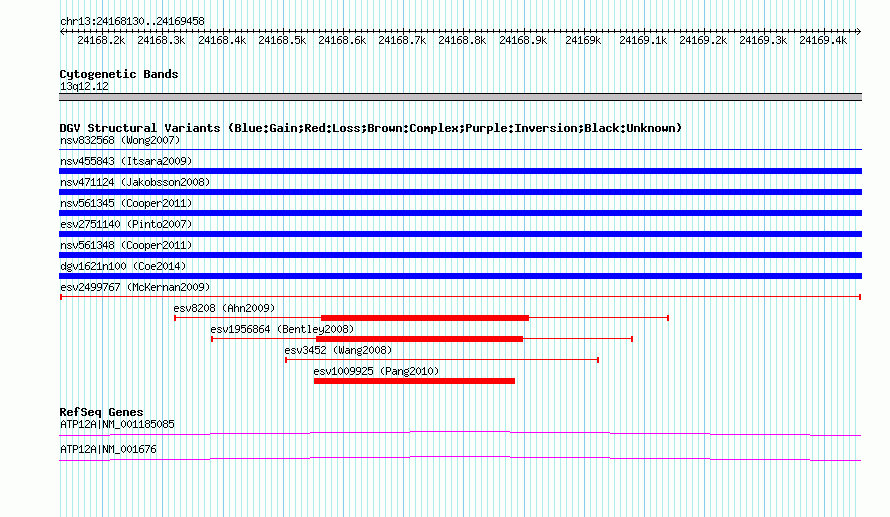Click the blue gain bar for nsv561348
Viewport: 890px width, 517px height.
pyautogui.click(x=460, y=255)
